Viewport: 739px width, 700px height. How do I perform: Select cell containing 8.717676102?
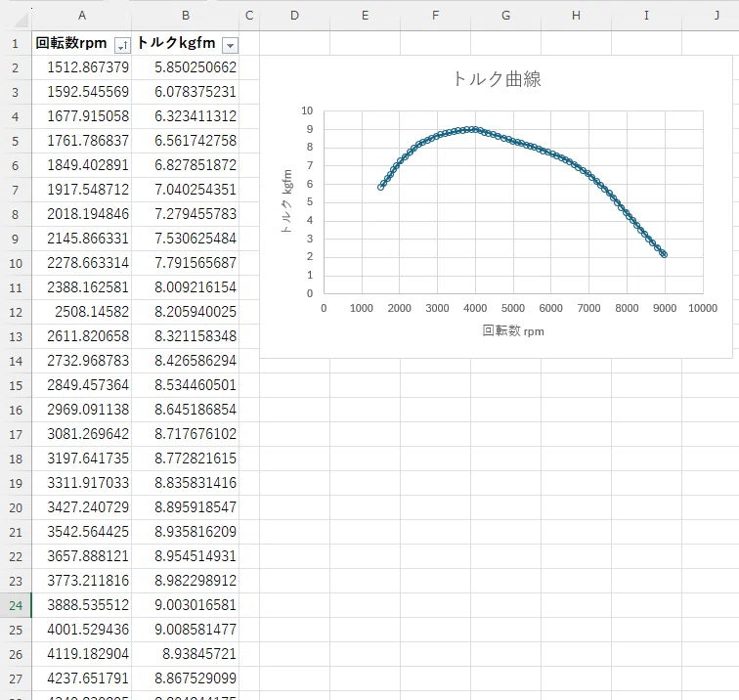[x=186, y=434]
